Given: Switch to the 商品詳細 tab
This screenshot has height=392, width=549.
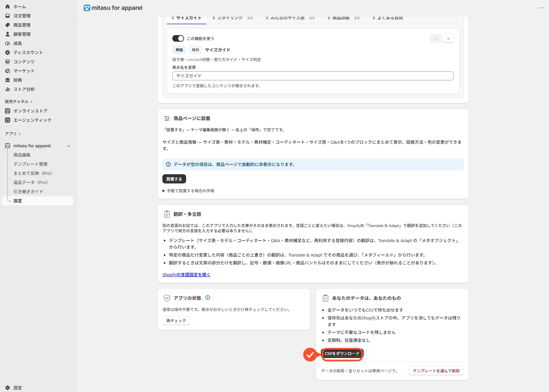Looking at the screenshot, I should pos(344,18).
